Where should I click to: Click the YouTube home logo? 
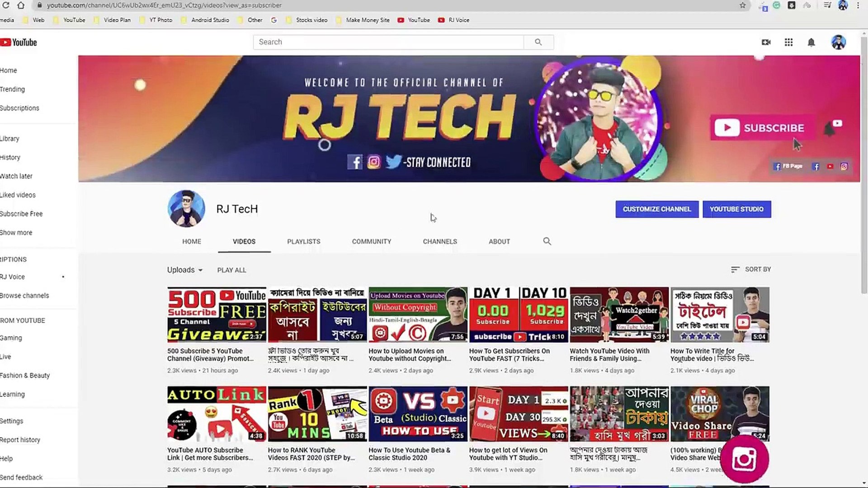[18, 42]
